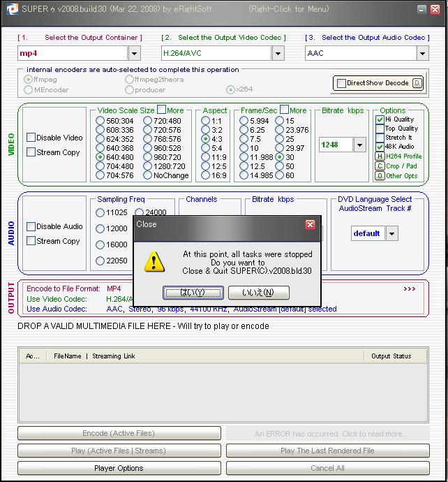
Task: Select 768:576 video scale size
Action: click(x=147, y=139)
